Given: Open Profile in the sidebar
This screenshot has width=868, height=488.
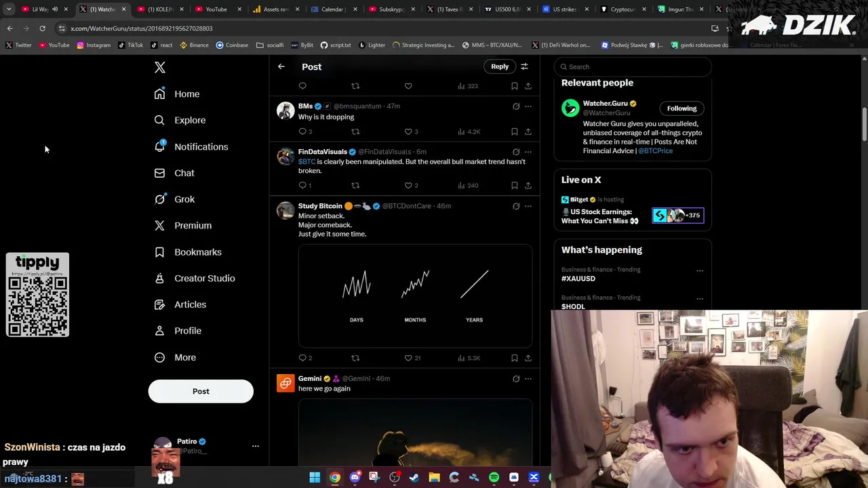Looking at the screenshot, I should click(x=178, y=331).
